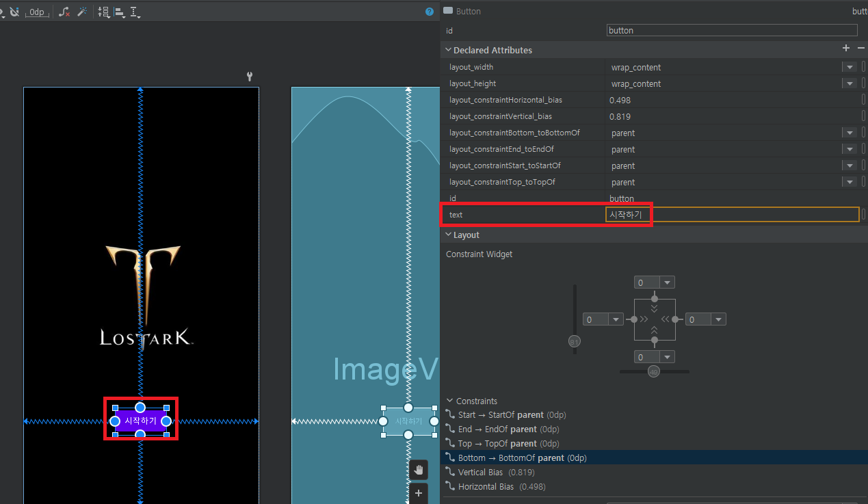
Task: Click the infer constraints magic wand
Action: (x=82, y=12)
